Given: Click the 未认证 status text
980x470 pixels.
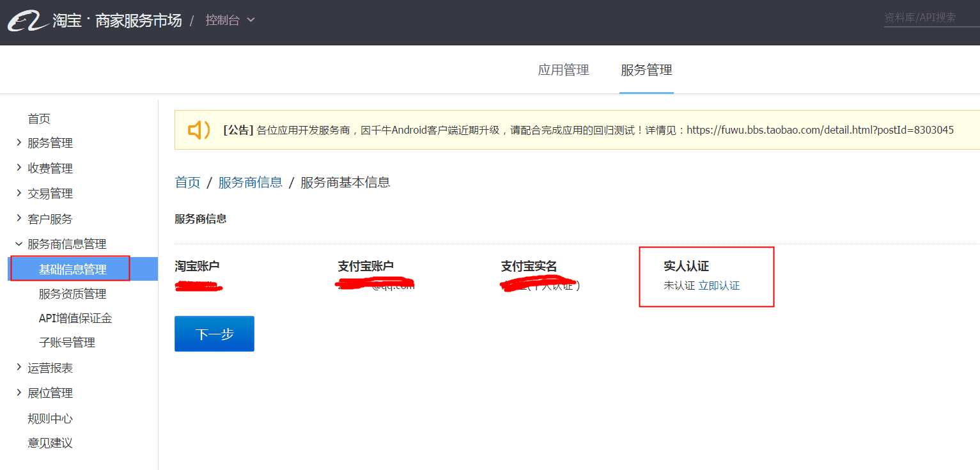Looking at the screenshot, I should (679, 285).
